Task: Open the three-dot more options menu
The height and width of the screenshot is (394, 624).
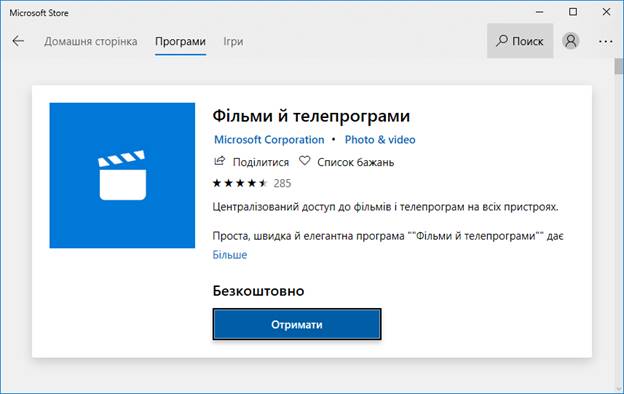Action: [x=605, y=41]
